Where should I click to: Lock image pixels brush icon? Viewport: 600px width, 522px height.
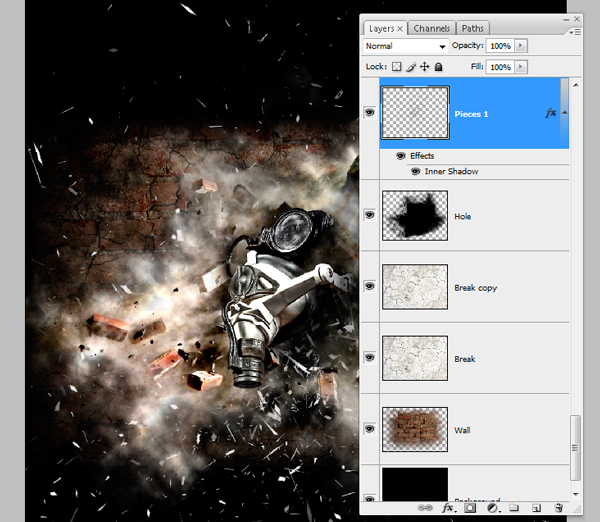click(x=411, y=67)
